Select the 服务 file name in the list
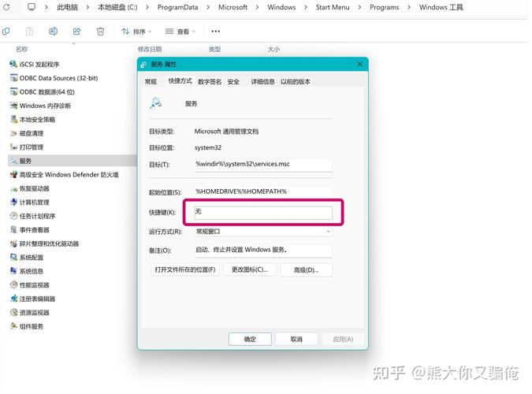The height and width of the screenshot is (394, 532). [x=25, y=161]
